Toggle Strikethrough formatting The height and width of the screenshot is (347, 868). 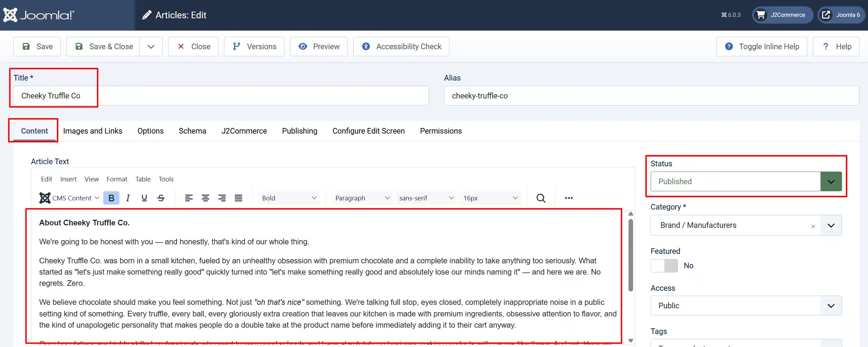click(161, 198)
